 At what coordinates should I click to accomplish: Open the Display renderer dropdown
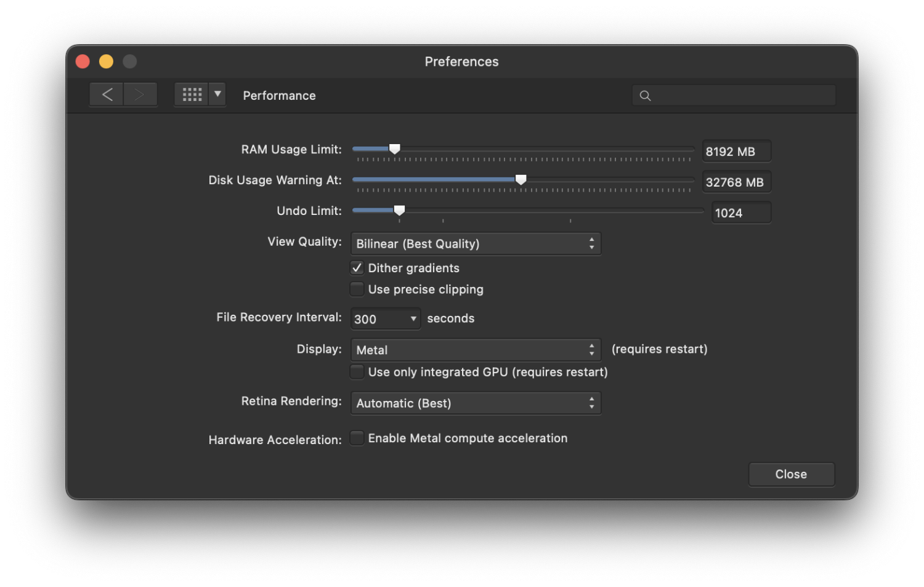click(475, 350)
